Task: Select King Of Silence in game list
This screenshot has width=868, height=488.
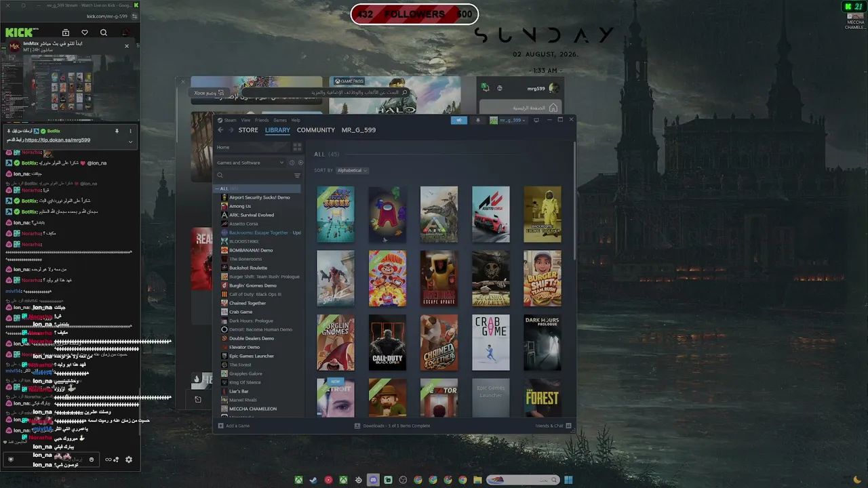Action: 245,382
